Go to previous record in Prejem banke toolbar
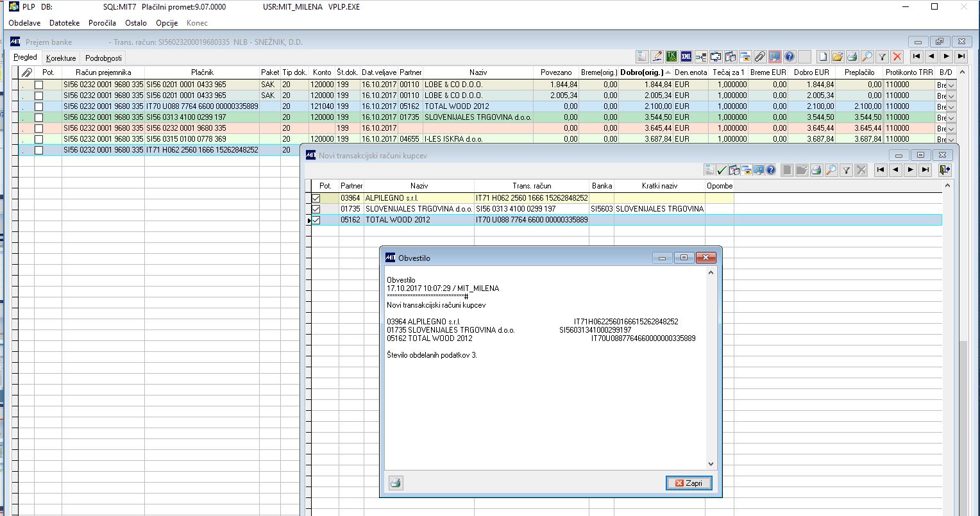The image size is (980, 516). [x=932, y=56]
